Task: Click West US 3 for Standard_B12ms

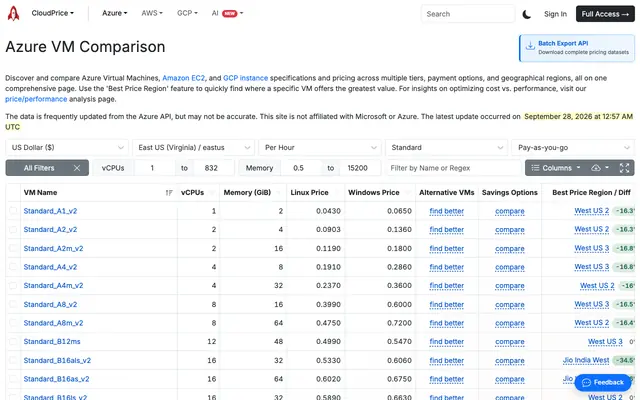Action: coord(605,342)
